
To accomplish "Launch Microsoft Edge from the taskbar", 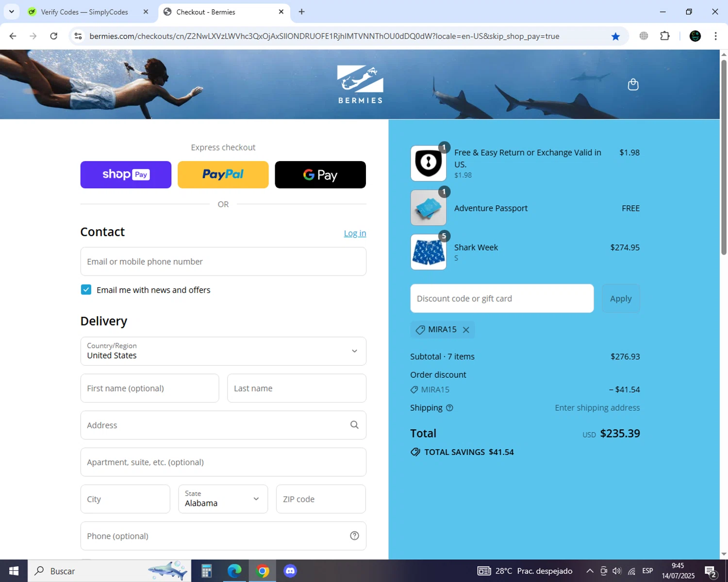I will coord(234,571).
